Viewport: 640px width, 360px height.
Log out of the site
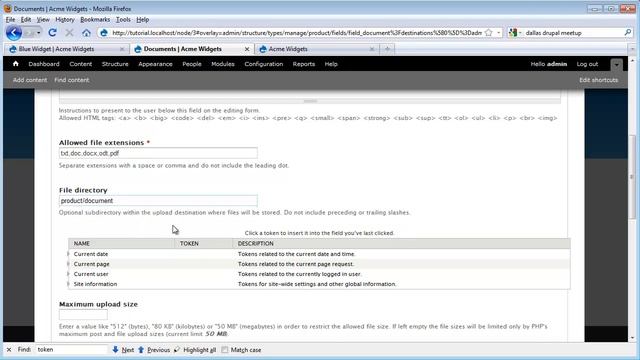coord(587,64)
